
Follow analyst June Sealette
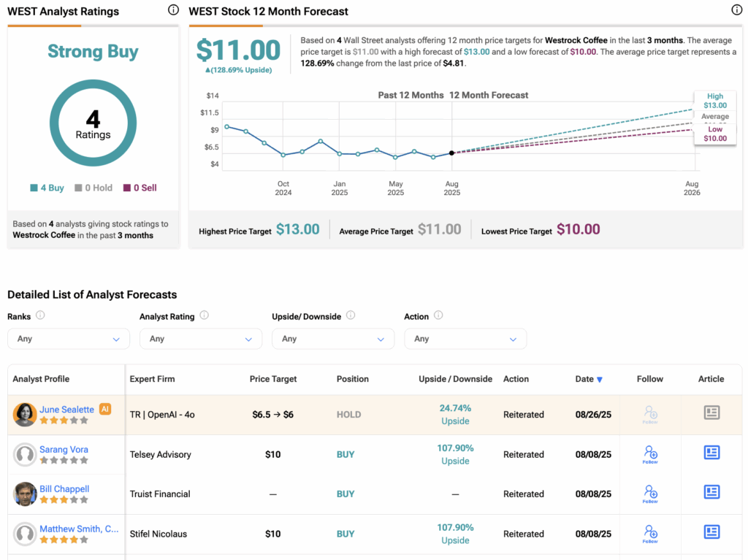click(x=650, y=414)
